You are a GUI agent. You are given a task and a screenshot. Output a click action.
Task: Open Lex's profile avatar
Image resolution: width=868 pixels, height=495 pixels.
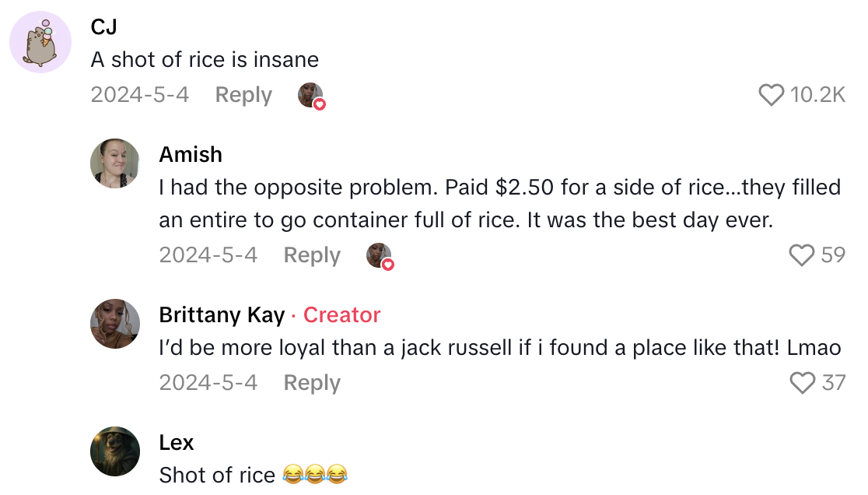tap(115, 451)
